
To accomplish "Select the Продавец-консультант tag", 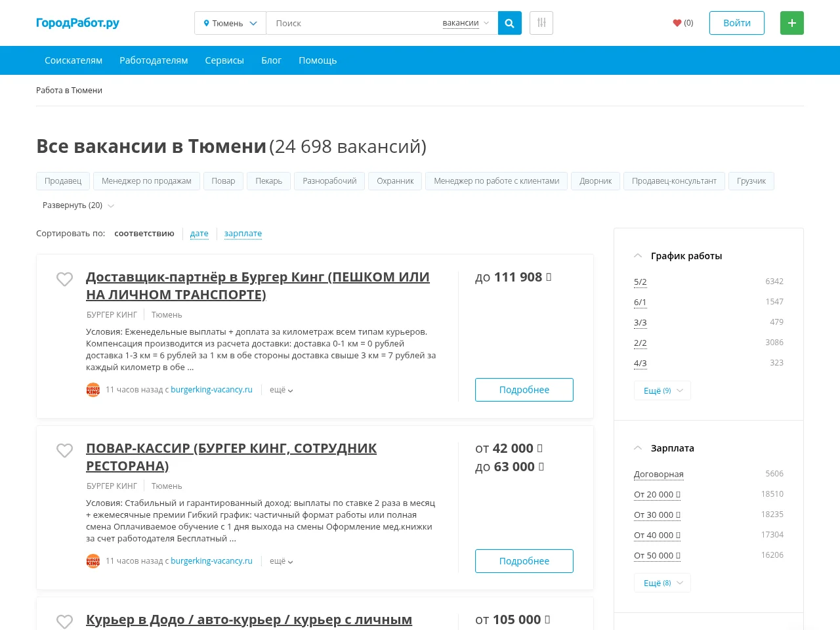I will point(674,181).
